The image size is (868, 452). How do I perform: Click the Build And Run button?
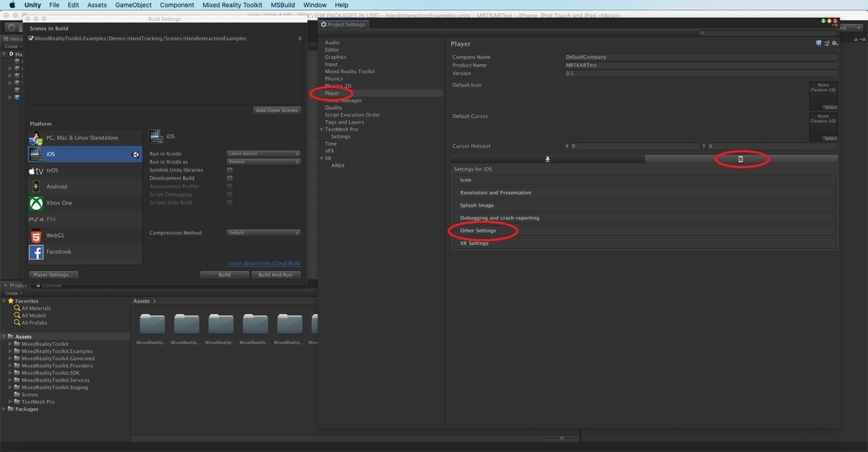coord(276,275)
